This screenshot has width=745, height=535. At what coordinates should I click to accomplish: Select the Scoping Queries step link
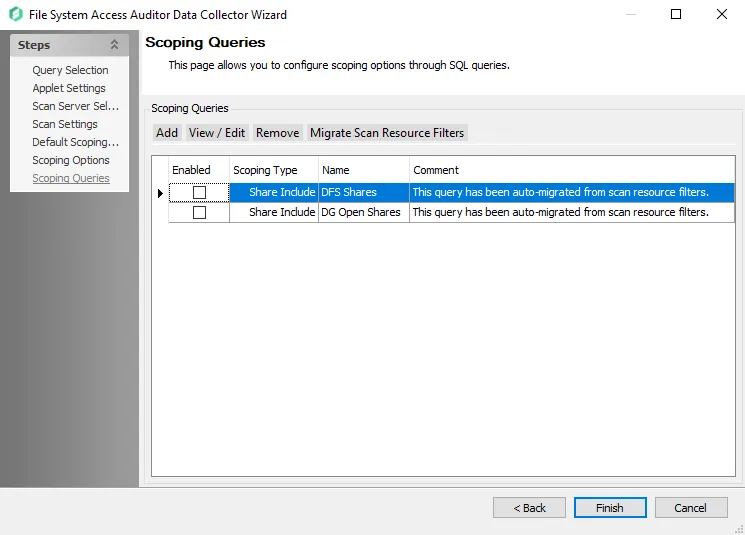click(71, 178)
